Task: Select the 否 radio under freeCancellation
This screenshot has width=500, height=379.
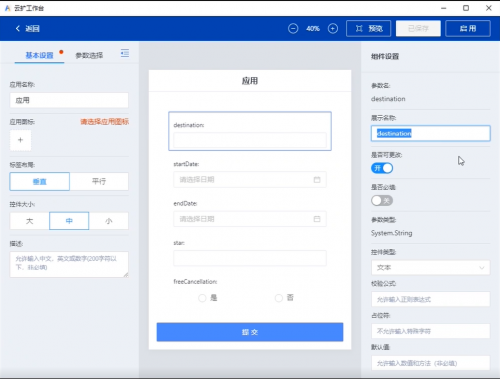Action: pyautogui.click(x=279, y=298)
